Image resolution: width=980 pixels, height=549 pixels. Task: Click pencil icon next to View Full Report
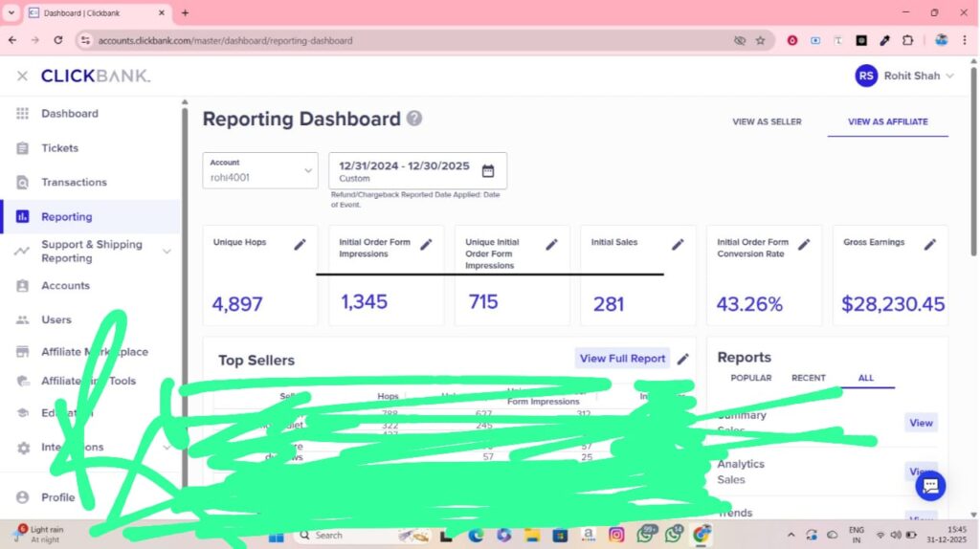click(x=682, y=360)
